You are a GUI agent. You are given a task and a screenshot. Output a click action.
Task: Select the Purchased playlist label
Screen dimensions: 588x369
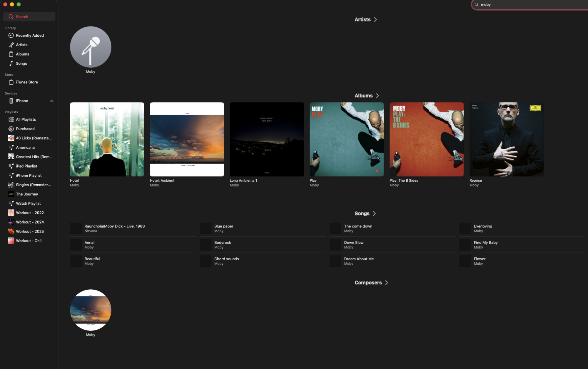pyautogui.click(x=25, y=129)
